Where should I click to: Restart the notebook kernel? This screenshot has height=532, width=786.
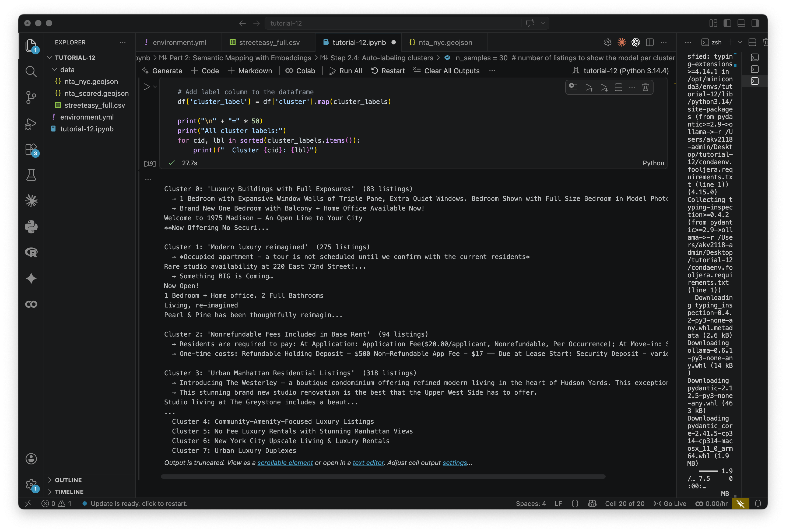point(388,71)
